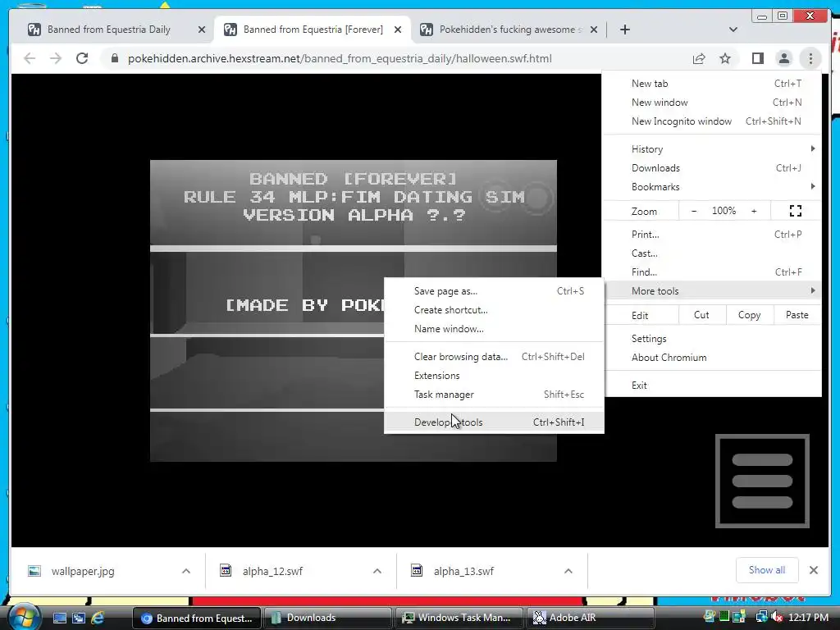Expand options for alpha_12.swf download
The image size is (840, 630).
pos(377,571)
